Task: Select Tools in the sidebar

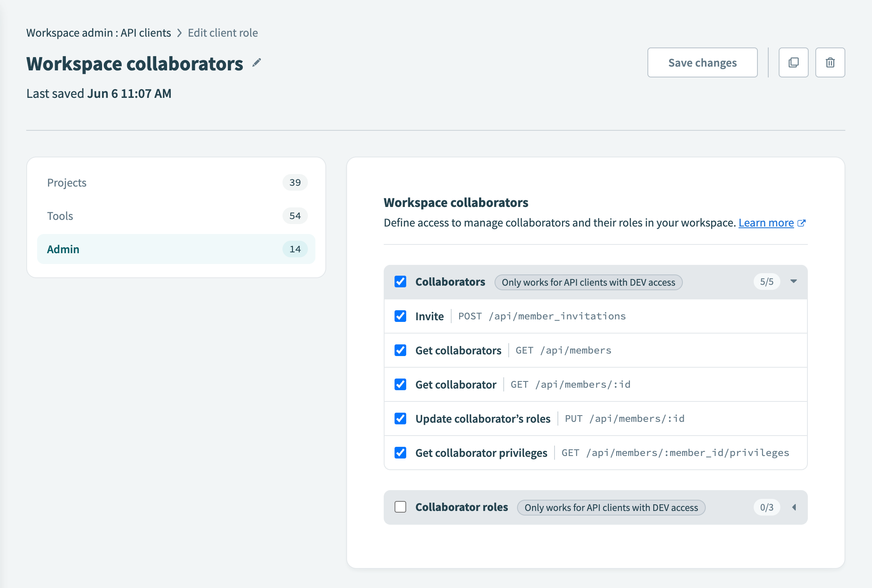Action: point(60,216)
